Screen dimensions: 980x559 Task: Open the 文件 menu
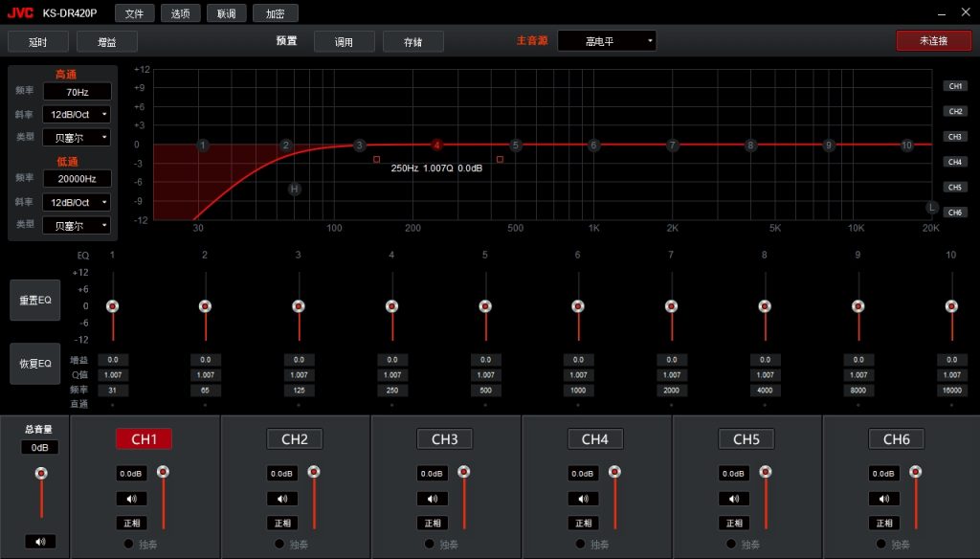134,13
